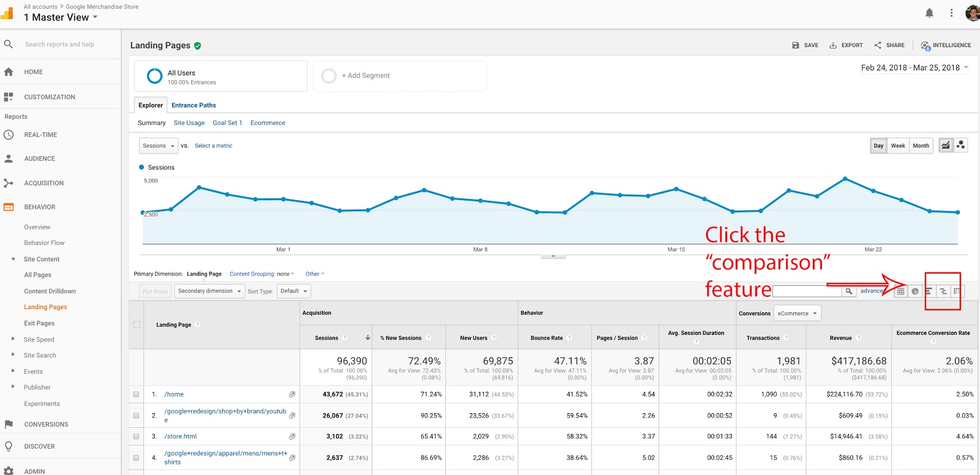Click the Sessions column help icon
Image resolution: width=980 pixels, height=475 pixels.
click(345, 338)
